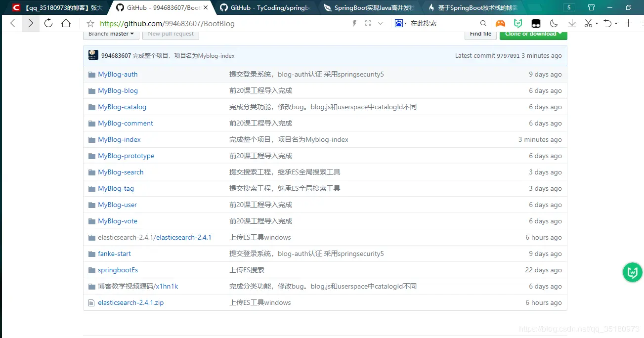The width and height of the screenshot is (644, 338).
Task: Click the 994683607 committer avatar
Action: (93, 55)
